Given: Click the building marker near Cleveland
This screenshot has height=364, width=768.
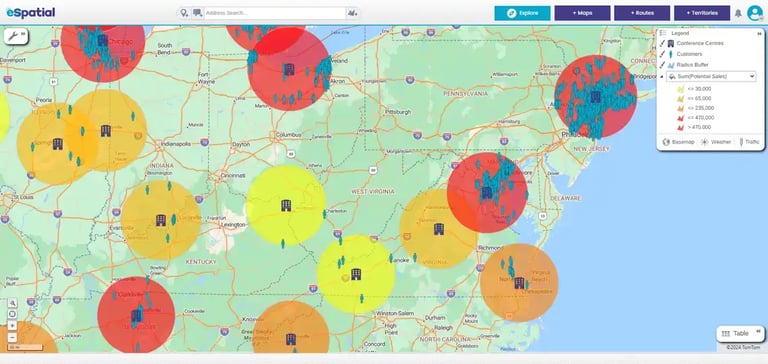Looking at the screenshot, I should coord(289,70).
